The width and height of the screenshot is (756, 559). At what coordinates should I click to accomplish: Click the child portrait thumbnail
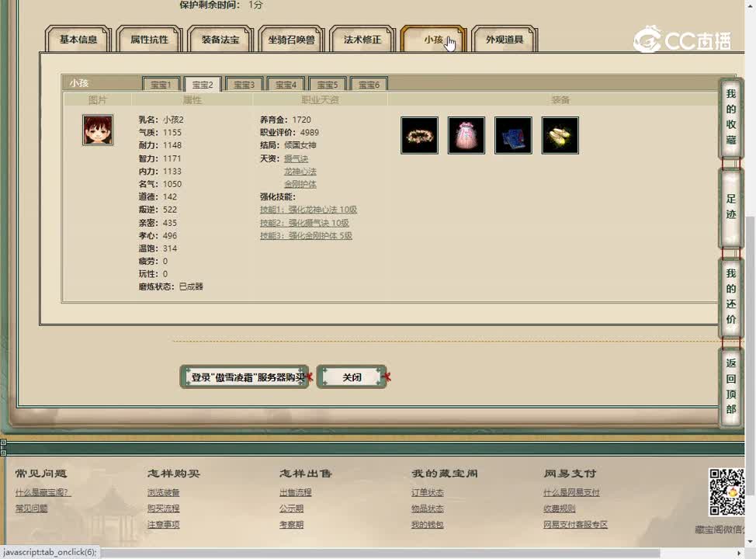click(x=97, y=130)
